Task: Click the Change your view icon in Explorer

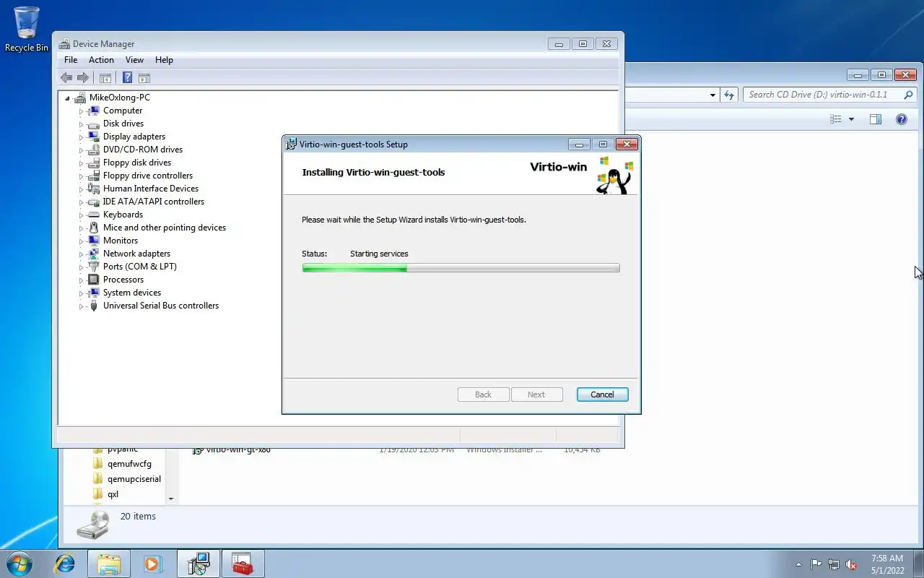Action: tap(836, 119)
